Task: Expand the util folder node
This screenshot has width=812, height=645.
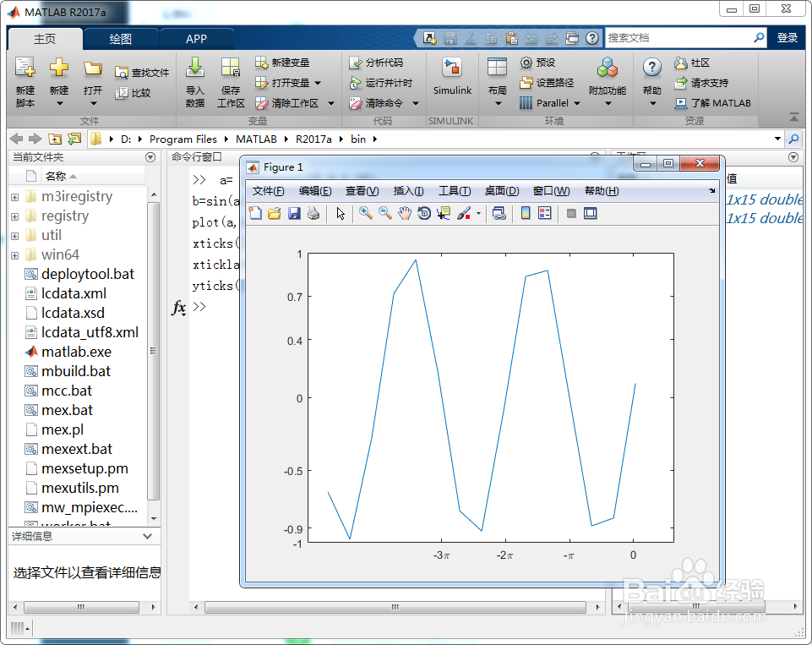Action: (15, 236)
